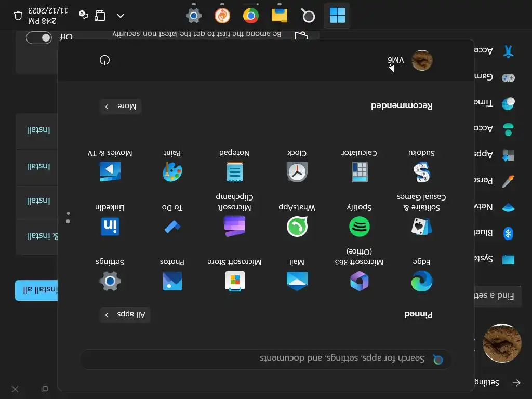This screenshot has height=399, width=532.
Task: Click the Windows Start button on taskbar
Action: click(x=337, y=15)
